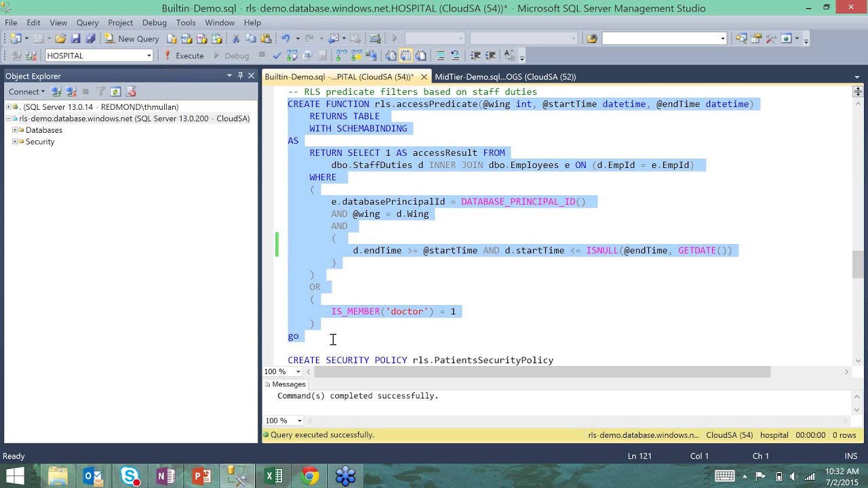
Task: Click the Results to Text icon
Action: (x=391, y=56)
